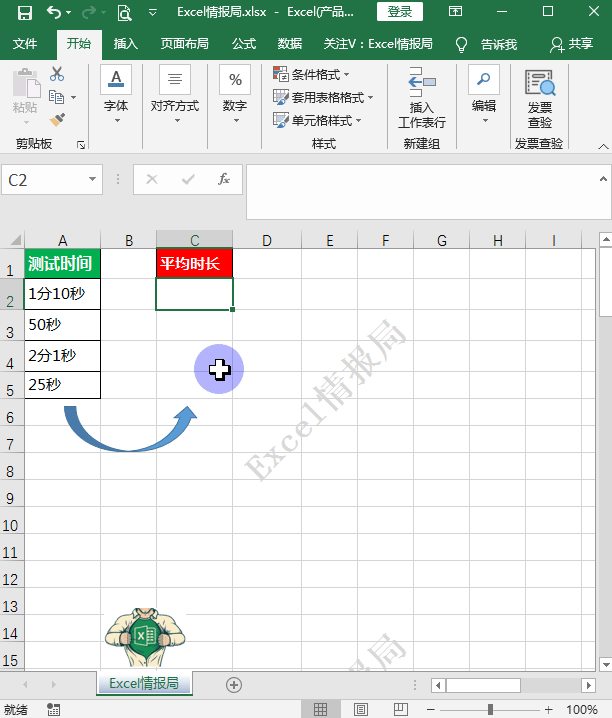Open the Name Box dropdown arrow

[x=92, y=180]
